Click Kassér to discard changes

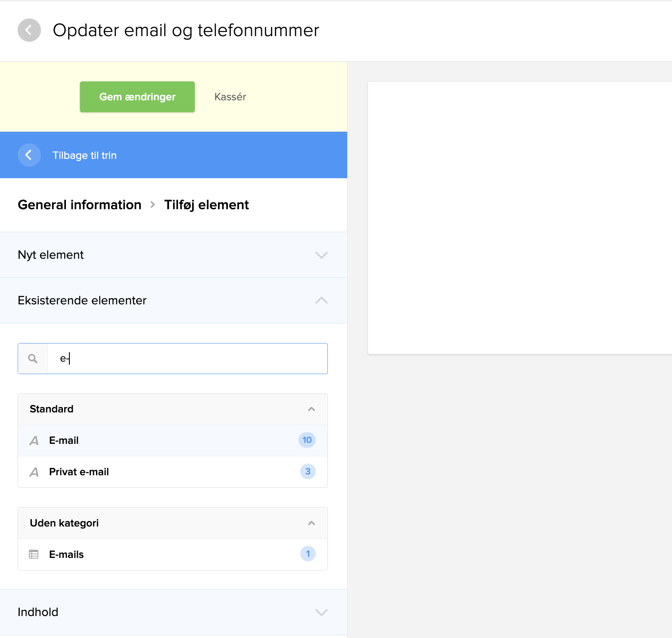click(x=230, y=97)
